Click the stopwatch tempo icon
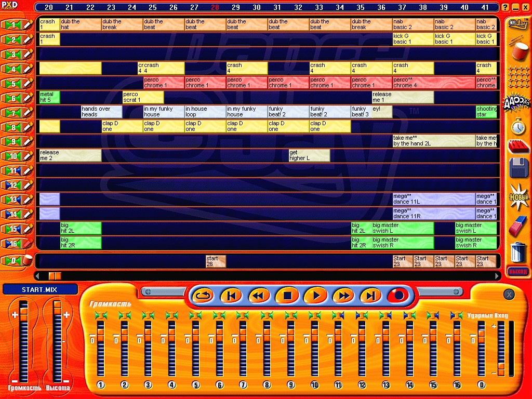The image size is (532, 399). 517,126
